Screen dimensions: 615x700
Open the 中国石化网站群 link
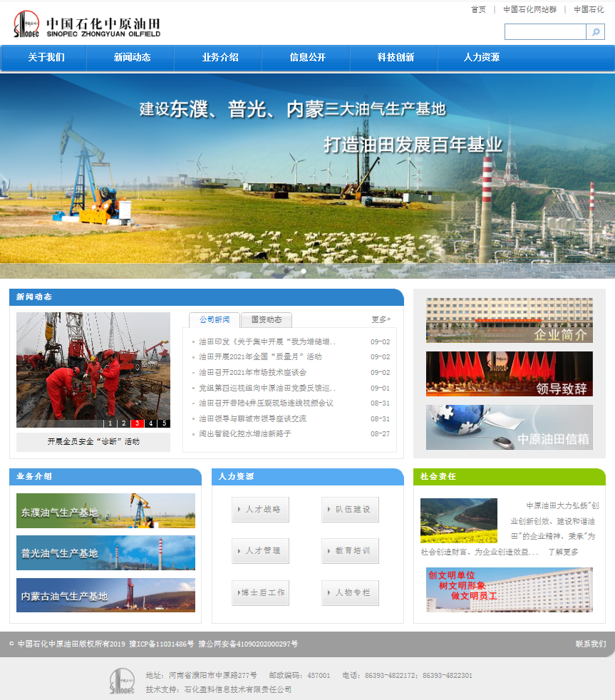[529, 9]
